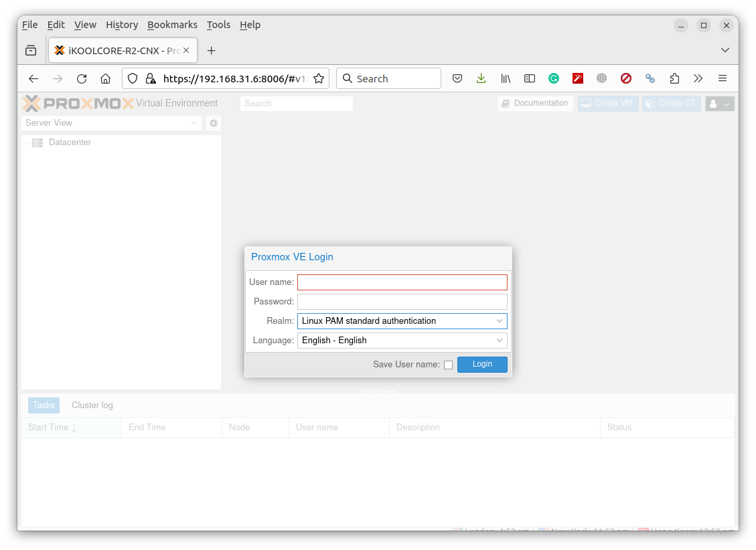
Task: Select the Tasks tab
Action: [44, 405]
